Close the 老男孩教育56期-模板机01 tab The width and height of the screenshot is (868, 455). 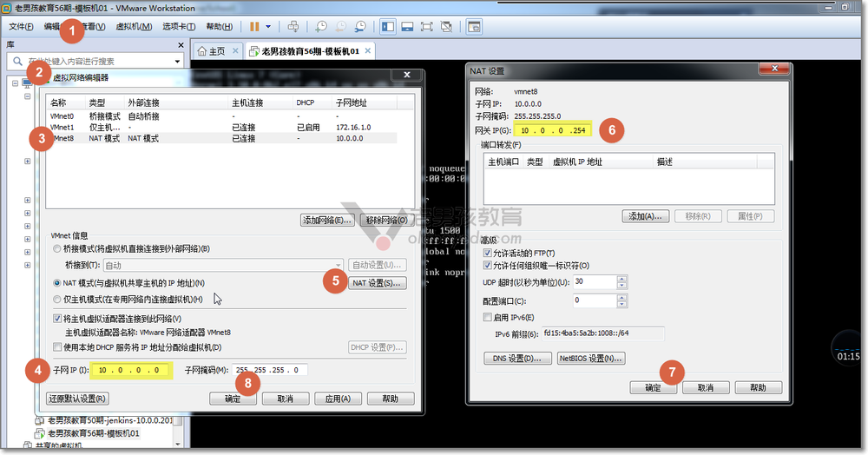(367, 50)
